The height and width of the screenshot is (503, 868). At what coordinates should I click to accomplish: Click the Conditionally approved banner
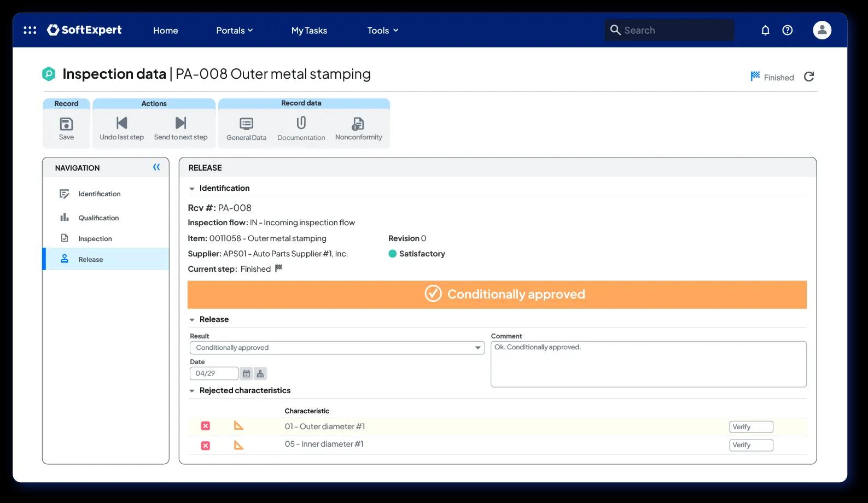point(497,295)
